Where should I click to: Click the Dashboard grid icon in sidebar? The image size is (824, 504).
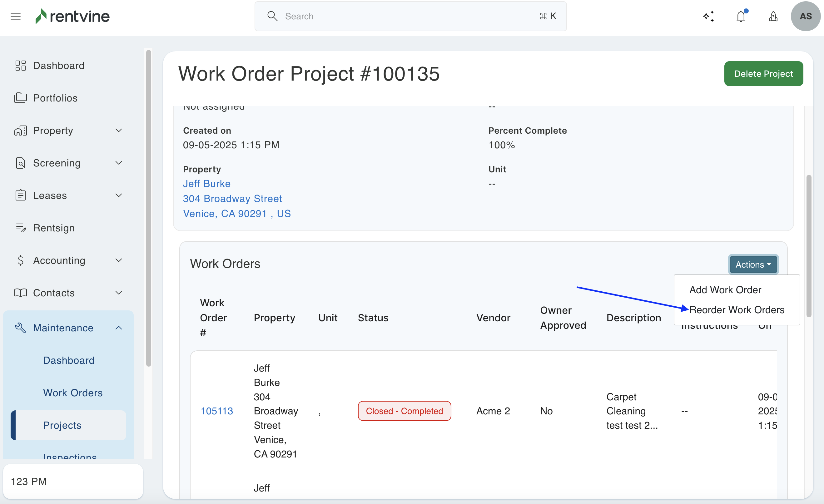click(20, 66)
